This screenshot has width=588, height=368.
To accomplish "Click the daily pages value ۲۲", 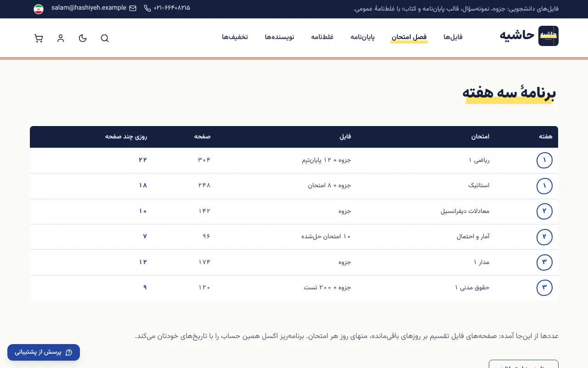I will [x=143, y=160].
